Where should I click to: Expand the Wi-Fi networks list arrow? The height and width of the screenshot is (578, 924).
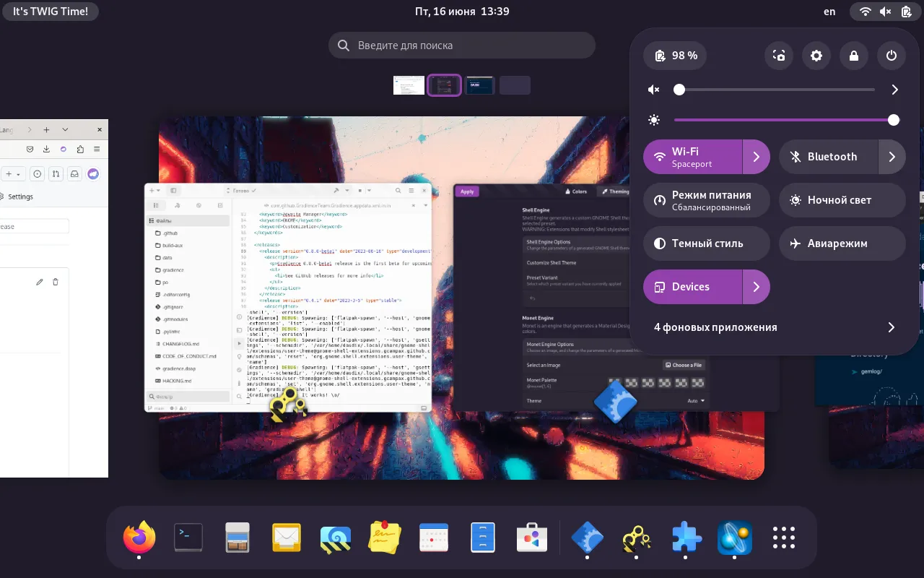(x=756, y=157)
